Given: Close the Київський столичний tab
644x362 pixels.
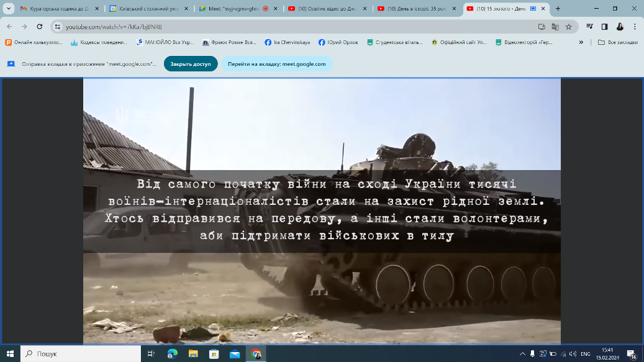Looking at the screenshot, I should [186, 8].
